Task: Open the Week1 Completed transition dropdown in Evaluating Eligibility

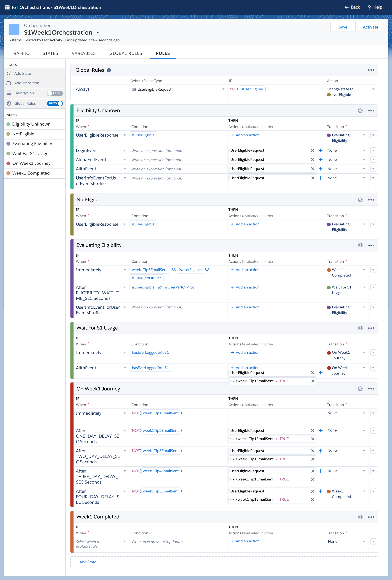Action: tap(364, 270)
